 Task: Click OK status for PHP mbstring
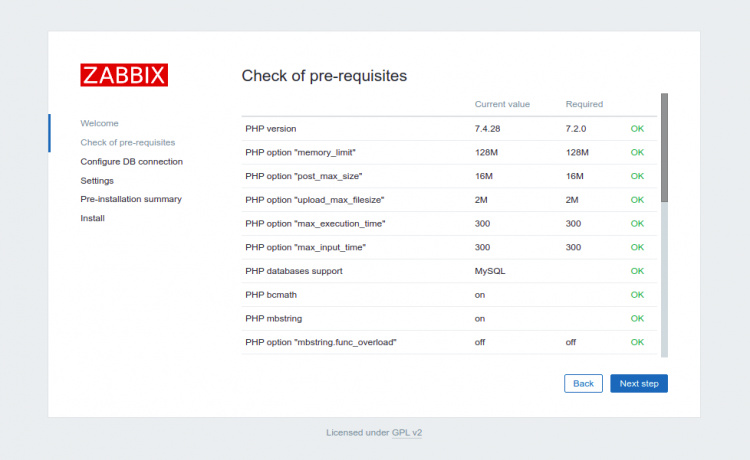tap(637, 319)
